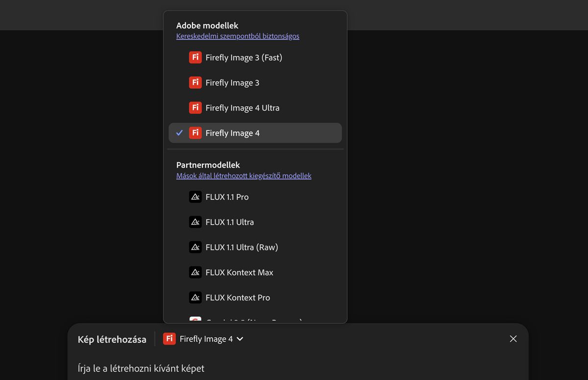This screenshot has height=380, width=588.
Task: Click the FLUX logo icon beside FLUX Kontext Max
Action: pos(195,272)
